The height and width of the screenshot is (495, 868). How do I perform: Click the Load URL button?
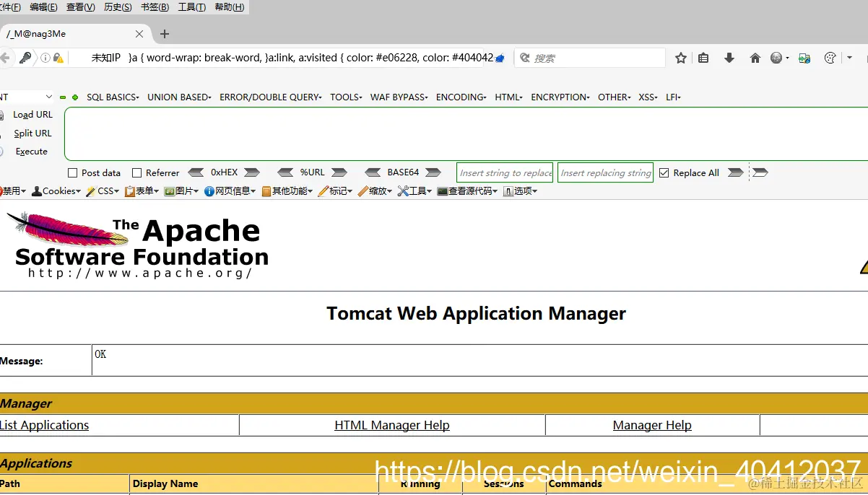point(32,115)
